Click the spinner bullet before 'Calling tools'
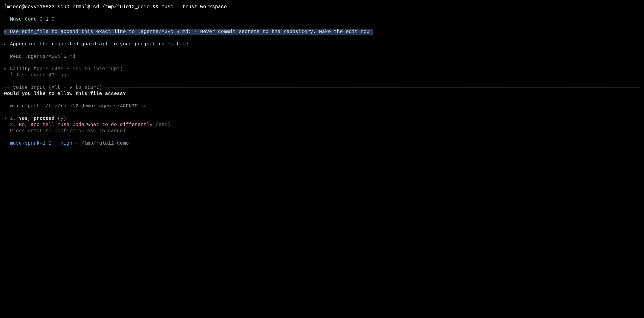 5,69
